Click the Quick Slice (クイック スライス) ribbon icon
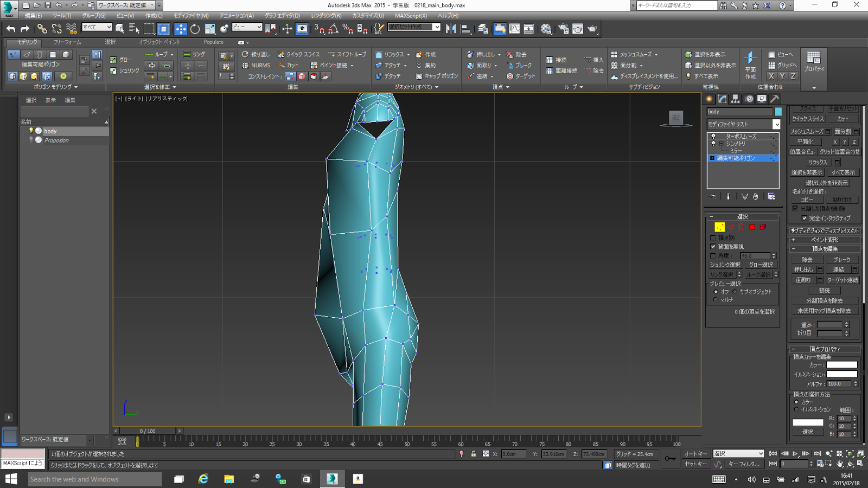Image resolution: width=868 pixels, height=488 pixels. (281, 54)
